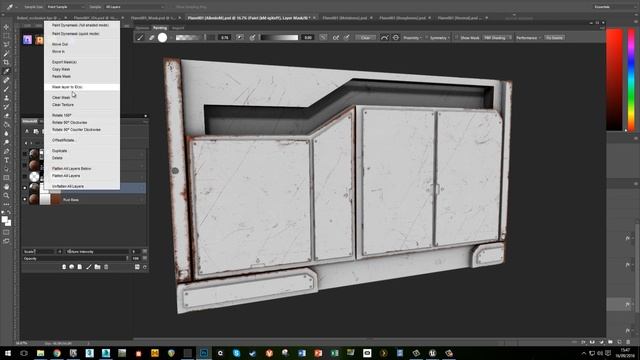
Task: Click brush icon below layer list
Action: (x=89, y=267)
